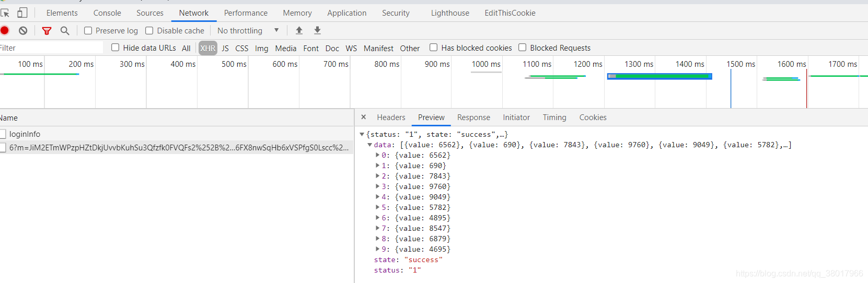Clear the network log
The height and width of the screenshot is (283, 868).
click(x=23, y=31)
